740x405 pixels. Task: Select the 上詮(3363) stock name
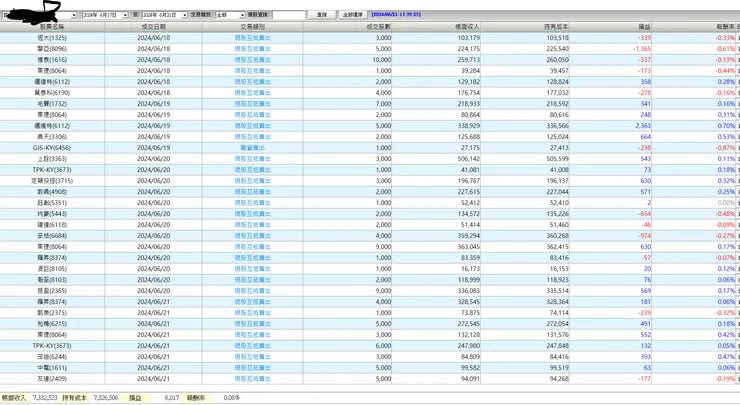[x=52, y=159]
